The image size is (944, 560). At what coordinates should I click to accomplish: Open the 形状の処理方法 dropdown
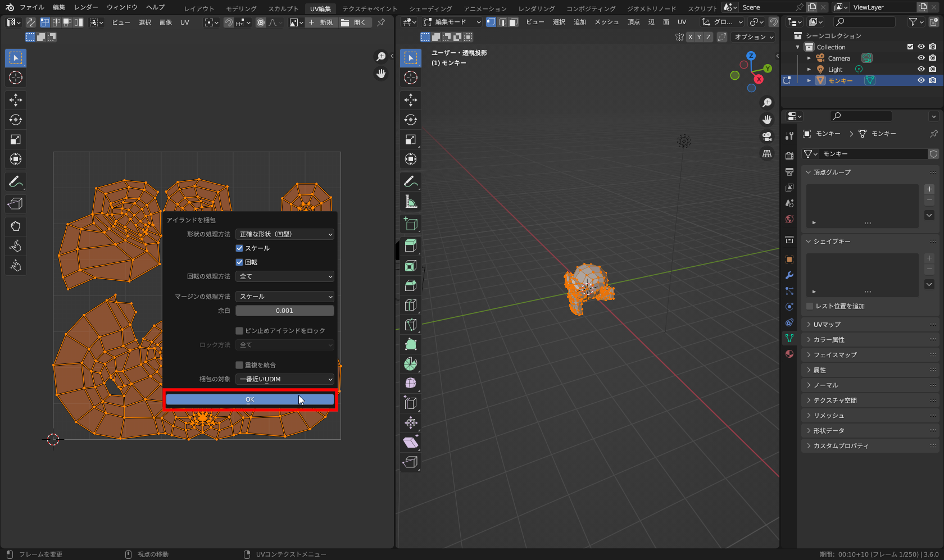tap(285, 234)
